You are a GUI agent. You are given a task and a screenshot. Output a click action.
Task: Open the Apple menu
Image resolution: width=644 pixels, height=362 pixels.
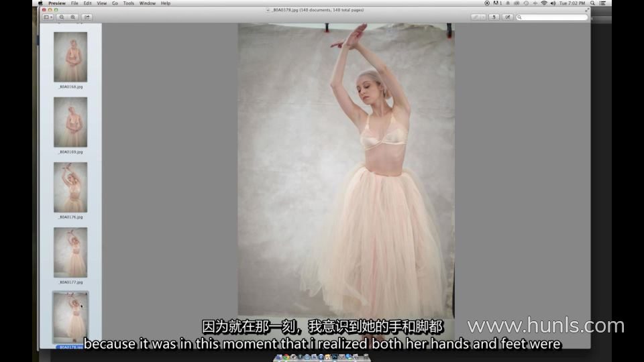click(40, 3)
